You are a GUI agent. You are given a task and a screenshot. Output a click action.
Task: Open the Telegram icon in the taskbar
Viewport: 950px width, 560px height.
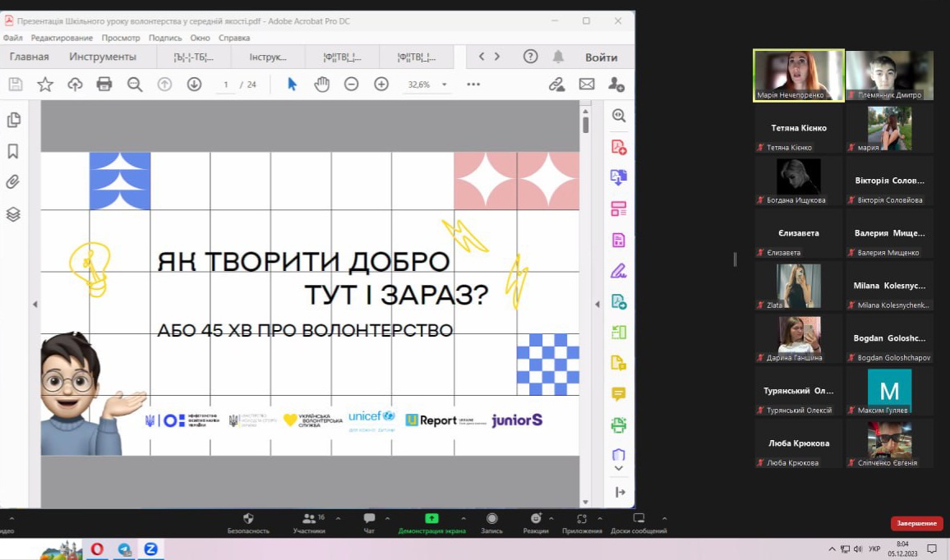124,549
